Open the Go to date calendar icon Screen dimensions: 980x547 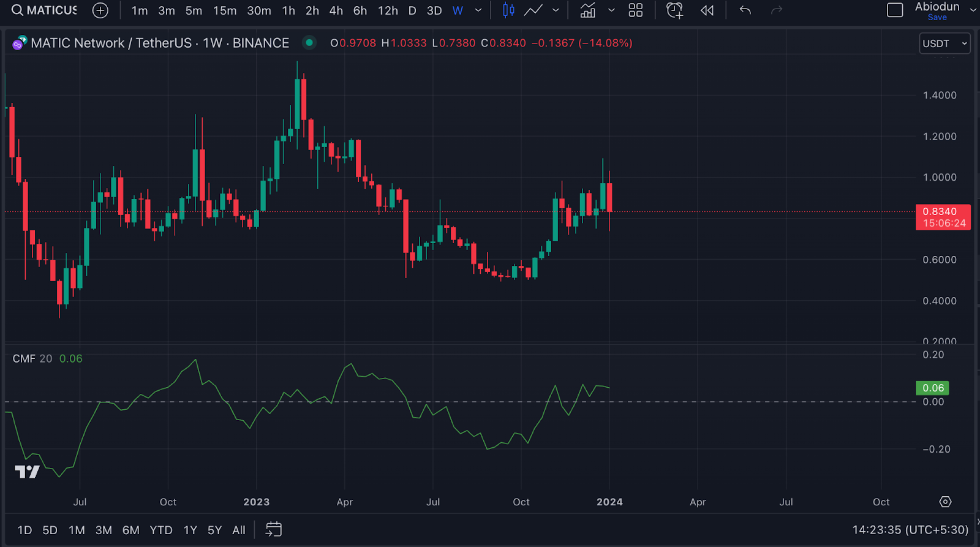(273, 529)
